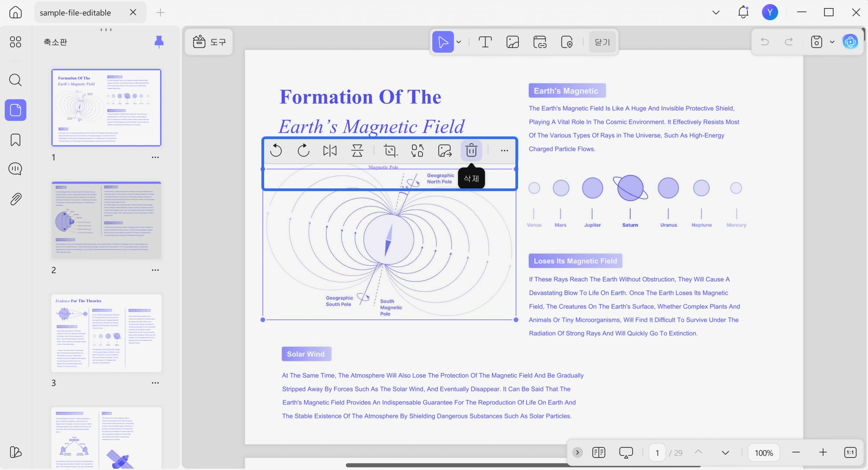The height and width of the screenshot is (470, 868).
Task: Select page 2 thumbnail
Action: (106, 221)
